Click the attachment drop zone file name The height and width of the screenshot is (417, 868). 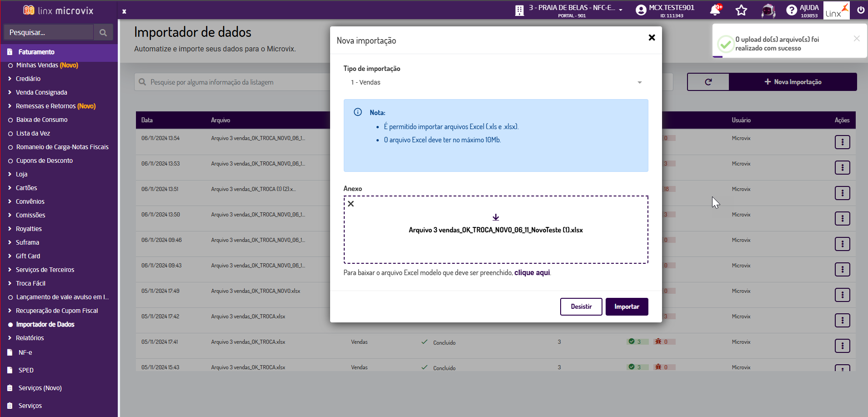(496, 230)
